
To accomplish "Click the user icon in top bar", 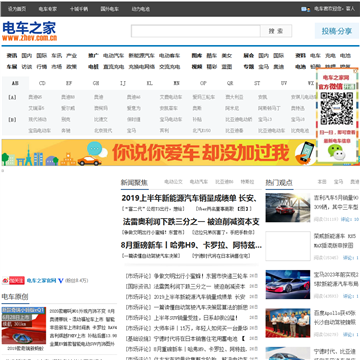I will [305, 9].
